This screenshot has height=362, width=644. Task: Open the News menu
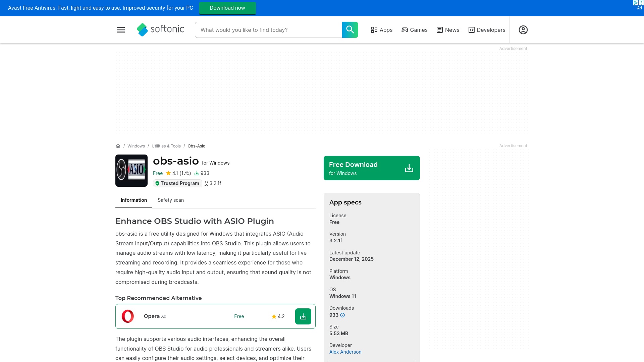coord(448,30)
